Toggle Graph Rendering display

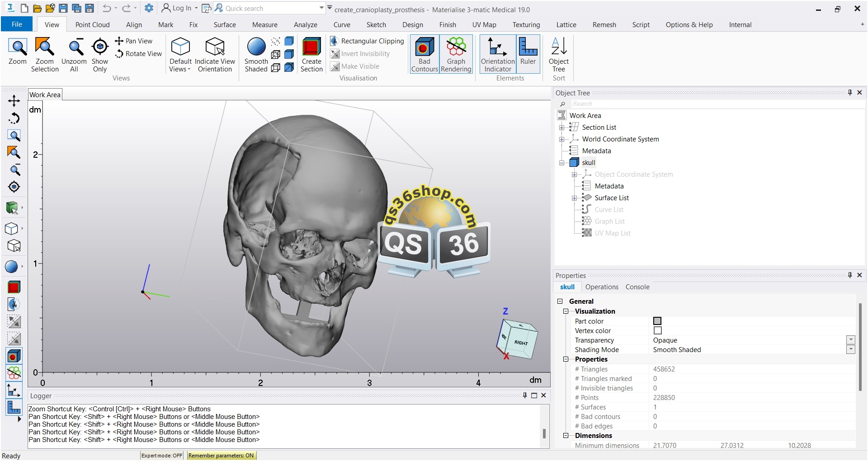456,55
